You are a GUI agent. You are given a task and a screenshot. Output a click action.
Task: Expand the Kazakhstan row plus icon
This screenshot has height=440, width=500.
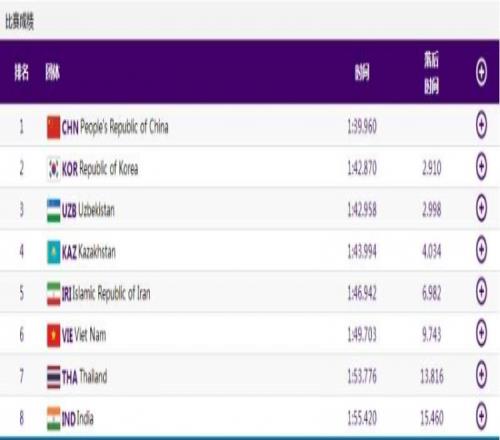481,250
